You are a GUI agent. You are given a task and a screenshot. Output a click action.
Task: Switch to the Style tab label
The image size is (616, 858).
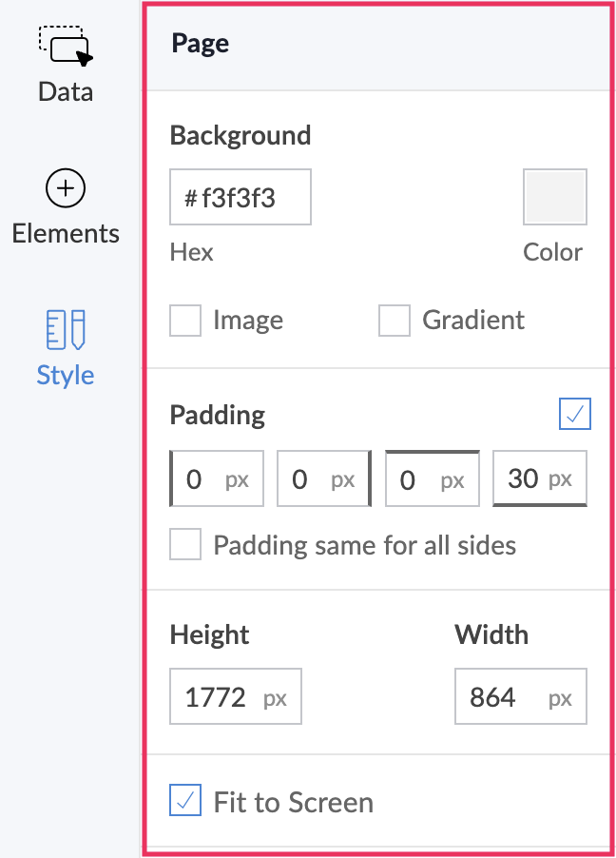[66, 375]
